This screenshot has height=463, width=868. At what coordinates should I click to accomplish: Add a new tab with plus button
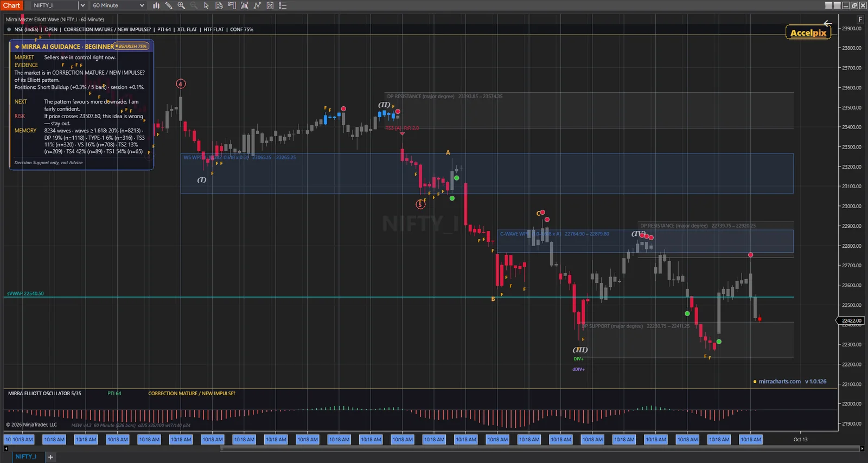click(x=50, y=457)
